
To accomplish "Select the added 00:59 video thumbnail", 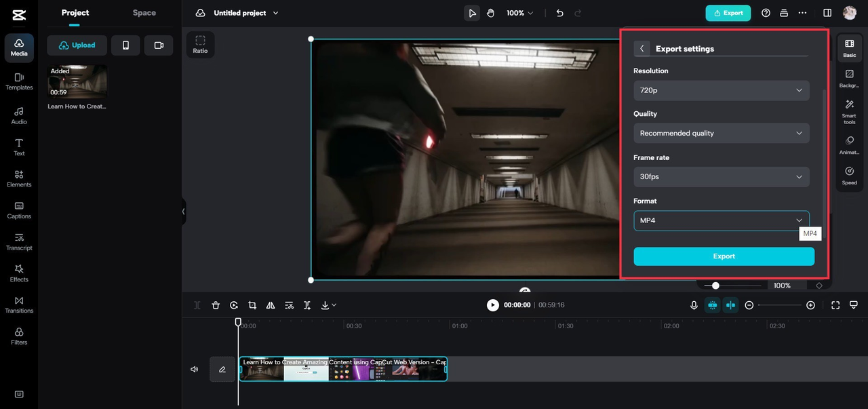I will (77, 81).
